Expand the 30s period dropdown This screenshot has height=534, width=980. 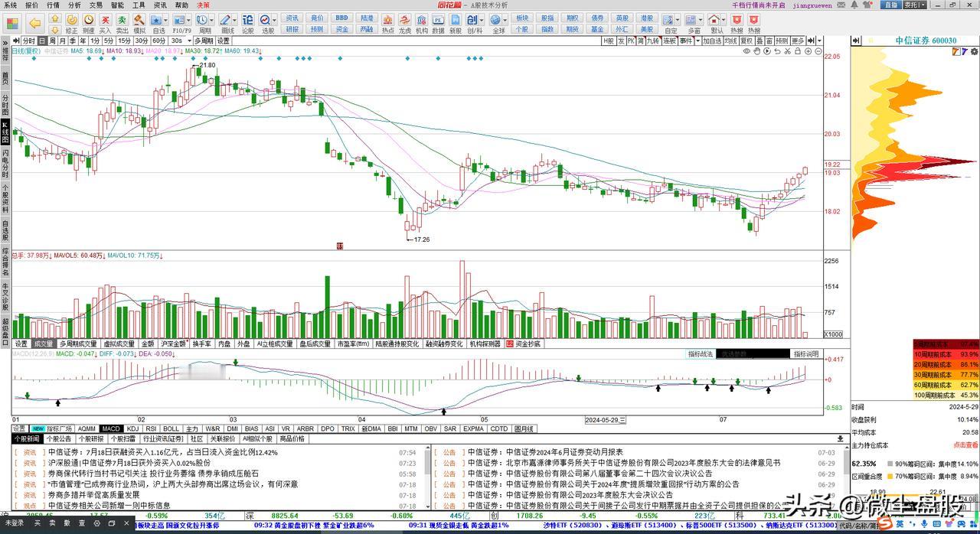point(189,41)
